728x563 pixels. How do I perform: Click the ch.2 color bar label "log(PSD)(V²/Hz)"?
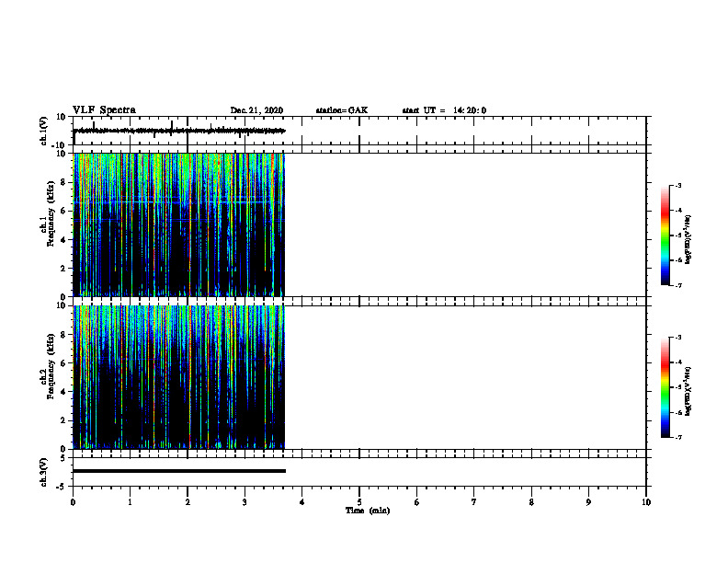click(688, 391)
